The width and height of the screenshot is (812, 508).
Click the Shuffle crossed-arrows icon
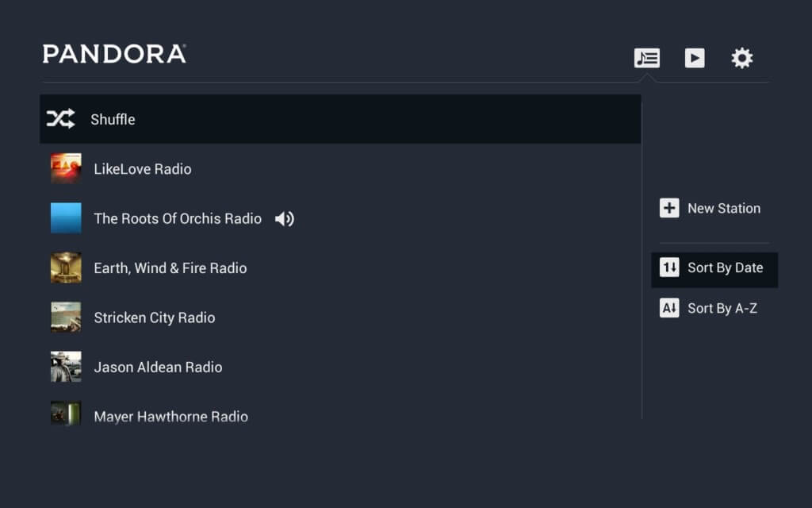coord(60,119)
